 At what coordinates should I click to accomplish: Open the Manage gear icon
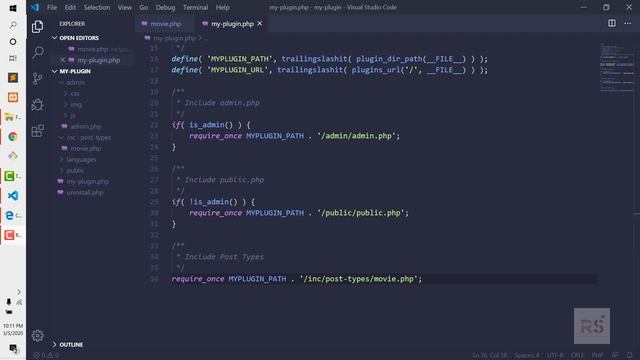[x=38, y=336]
